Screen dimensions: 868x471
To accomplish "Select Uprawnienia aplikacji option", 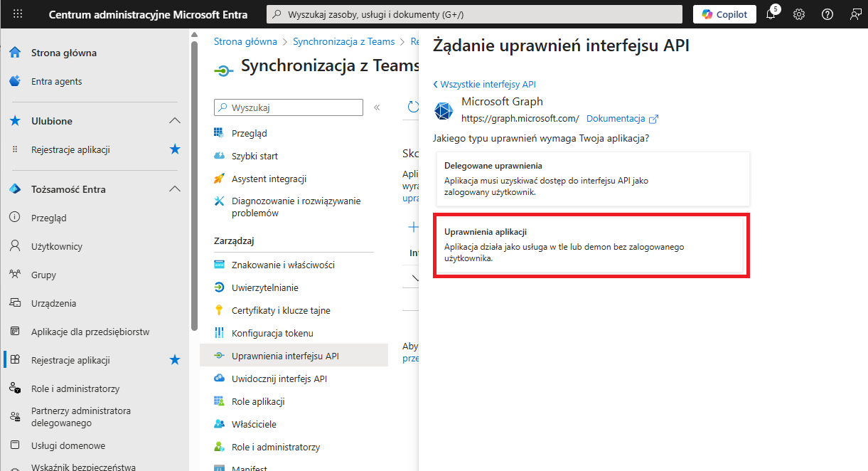I will click(591, 245).
